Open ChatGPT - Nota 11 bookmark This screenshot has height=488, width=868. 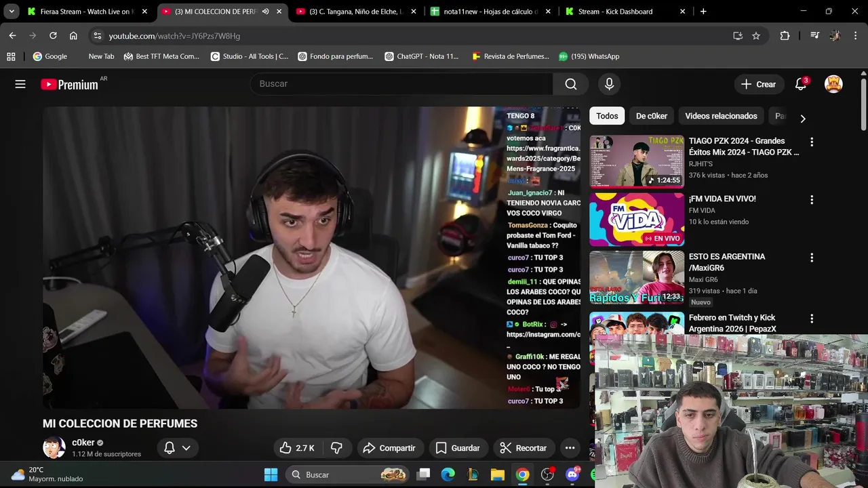click(421, 56)
